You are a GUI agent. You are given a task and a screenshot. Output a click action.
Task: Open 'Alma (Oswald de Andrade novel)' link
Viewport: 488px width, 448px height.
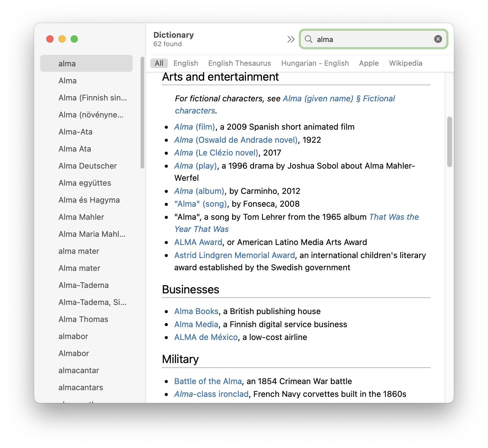pos(236,140)
